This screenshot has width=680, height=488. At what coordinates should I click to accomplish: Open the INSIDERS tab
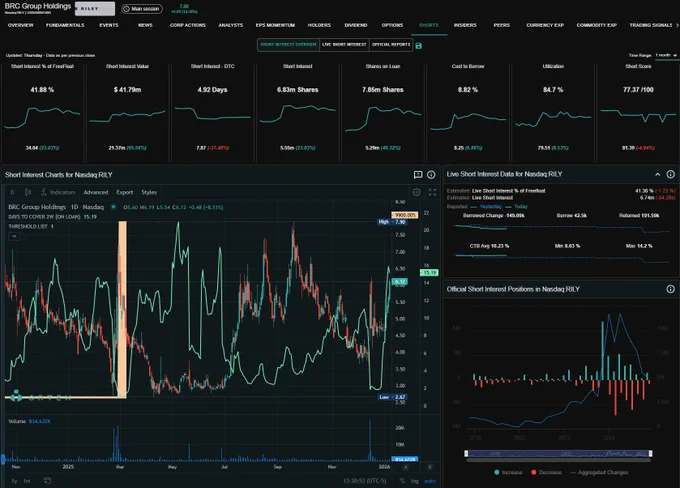(x=465, y=25)
